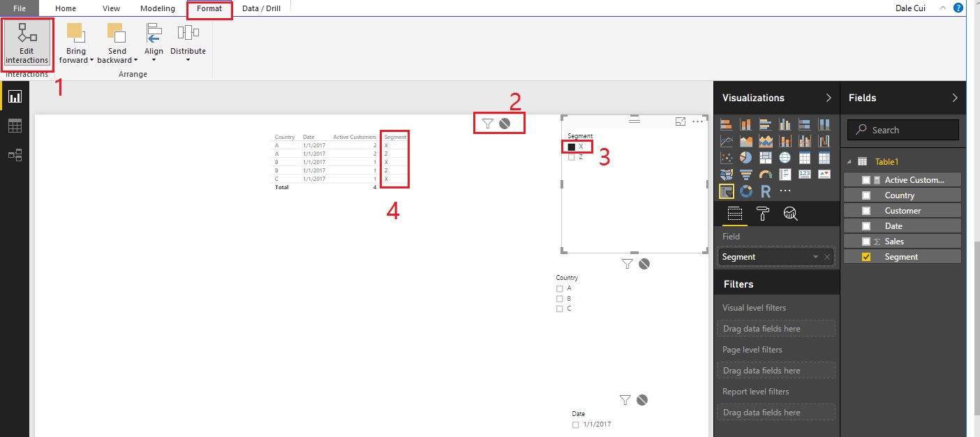Open the Relationships view icon

click(x=15, y=155)
